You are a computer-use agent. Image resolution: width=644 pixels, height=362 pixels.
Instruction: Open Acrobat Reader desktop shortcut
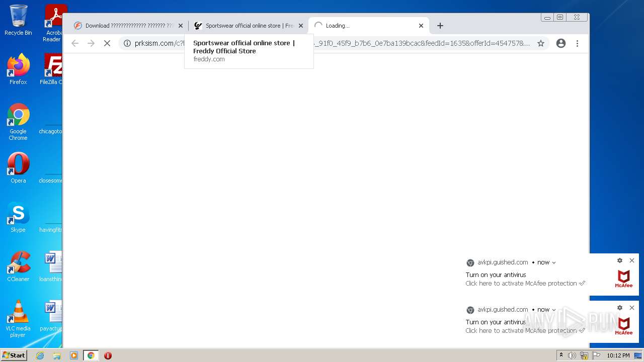point(54,23)
